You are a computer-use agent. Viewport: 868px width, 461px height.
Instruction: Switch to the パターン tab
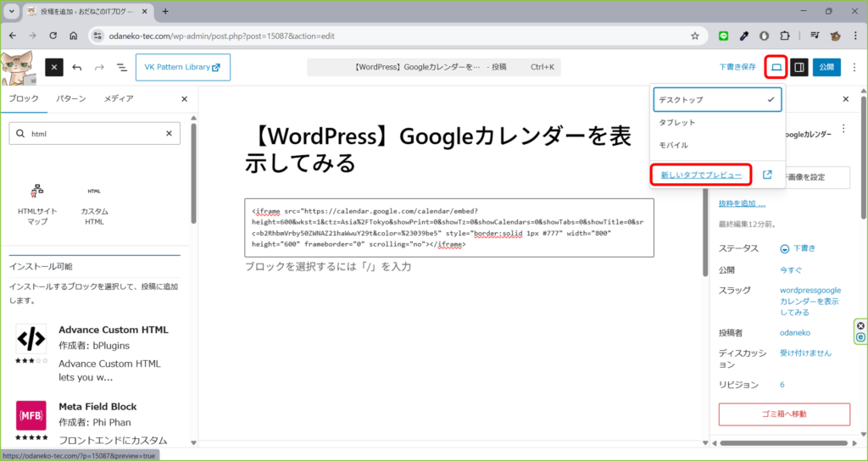coord(70,99)
